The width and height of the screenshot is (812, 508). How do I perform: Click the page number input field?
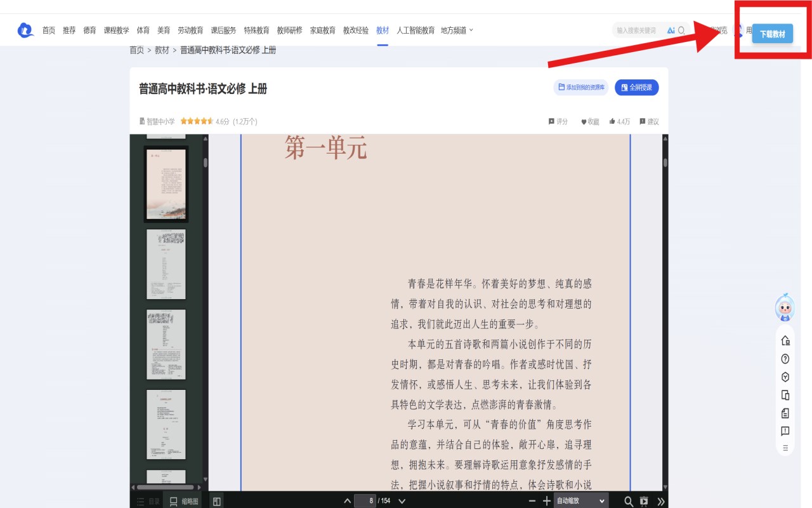(x=364, y=500)
